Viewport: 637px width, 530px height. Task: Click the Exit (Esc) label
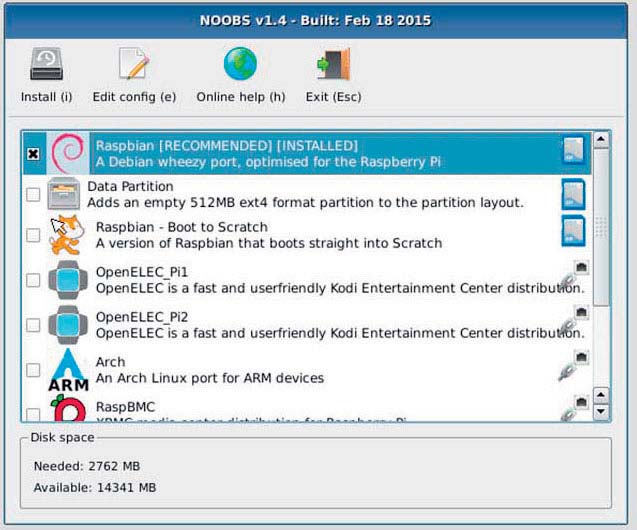334,97
